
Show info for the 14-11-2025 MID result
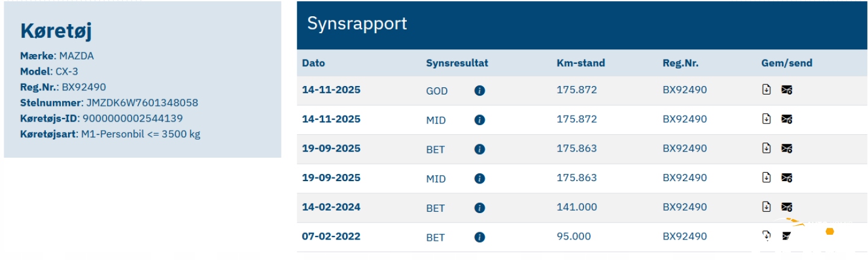(480, 120)
